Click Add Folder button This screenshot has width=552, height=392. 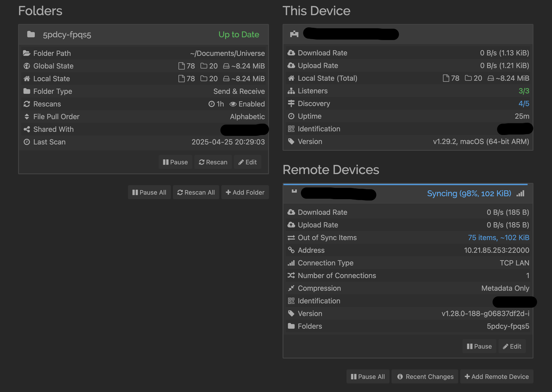(245, 192)
